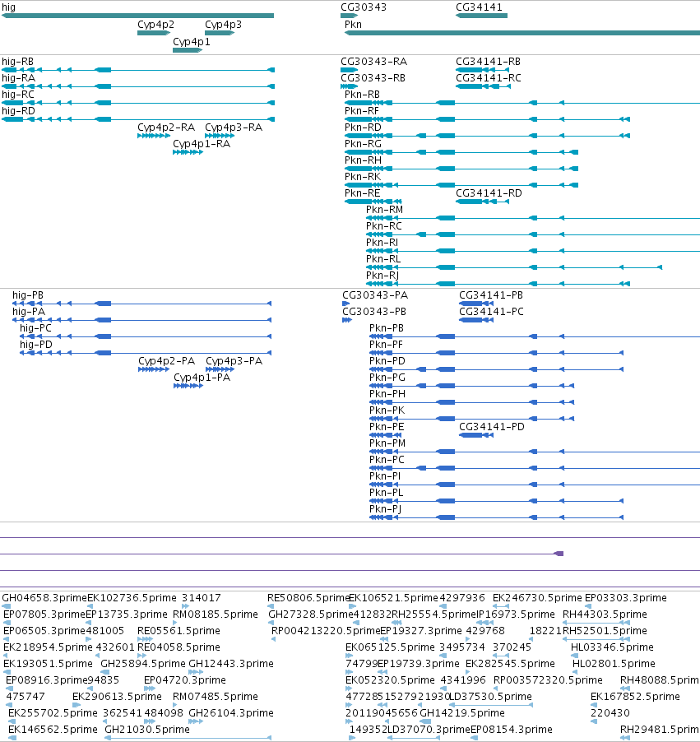The width and height of the screenshot is (700, 742).
Task: Click the RH44303.5prime EST label
Action: [605, 614]
